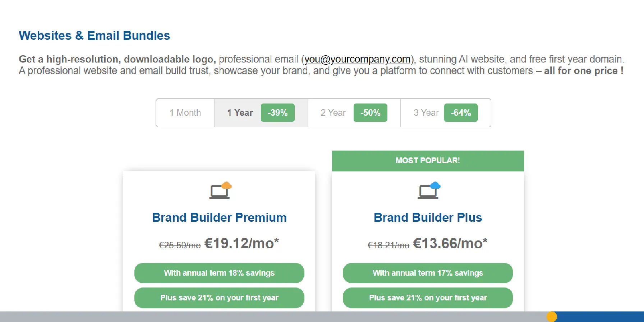Screen dimensions: 644x322
Task: Click the orange circle in bottom bar
Action: [x=552, y=317]
